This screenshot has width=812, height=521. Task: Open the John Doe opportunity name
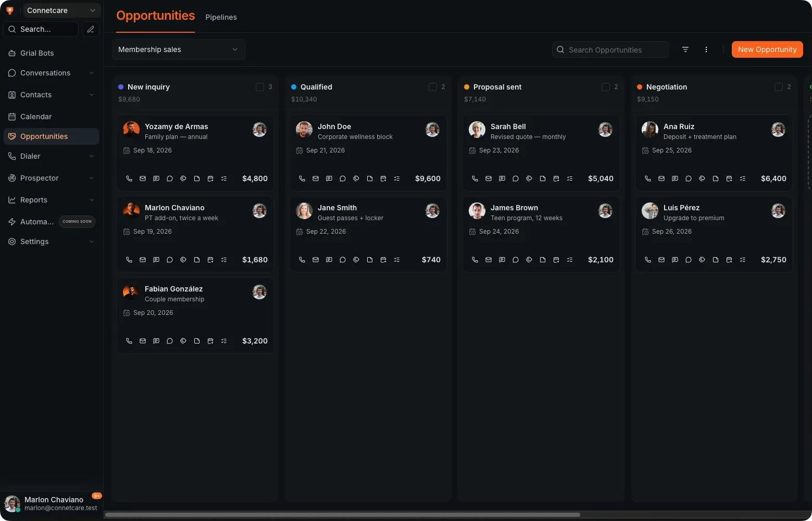[334, 126]
